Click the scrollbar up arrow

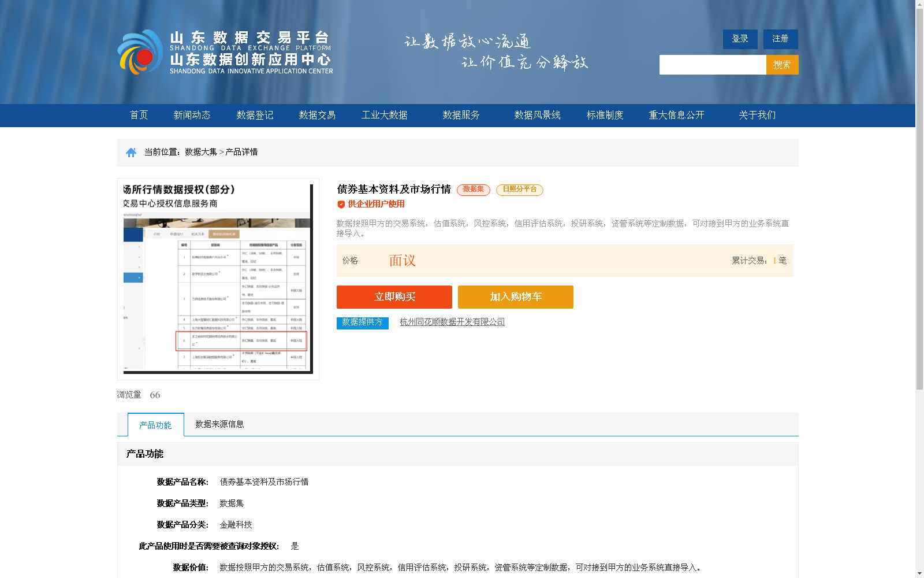[919, 4]
